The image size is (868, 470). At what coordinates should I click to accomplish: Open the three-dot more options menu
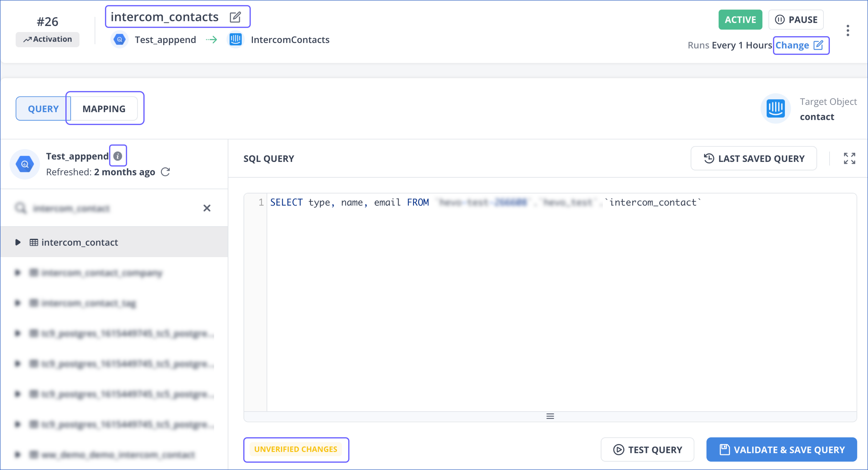tap(847, 31)
